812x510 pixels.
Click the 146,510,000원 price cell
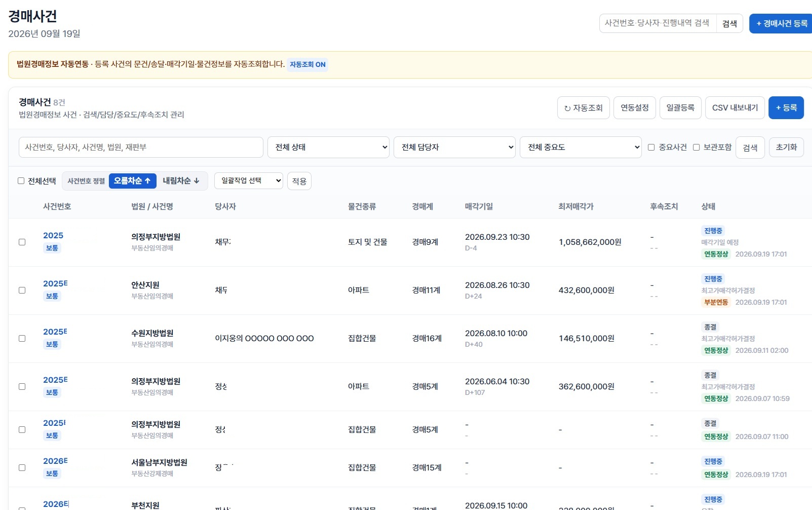(587, 338)
